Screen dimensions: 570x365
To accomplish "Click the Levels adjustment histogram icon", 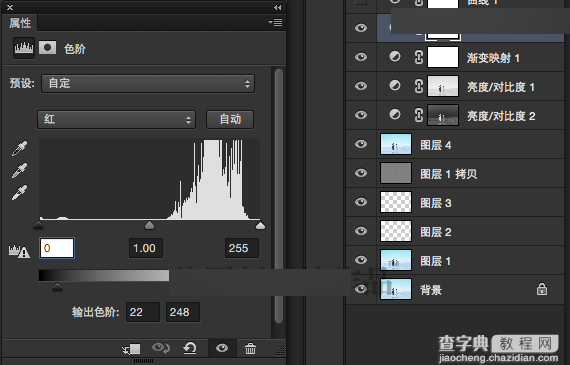I will click(x=24, y=48).
